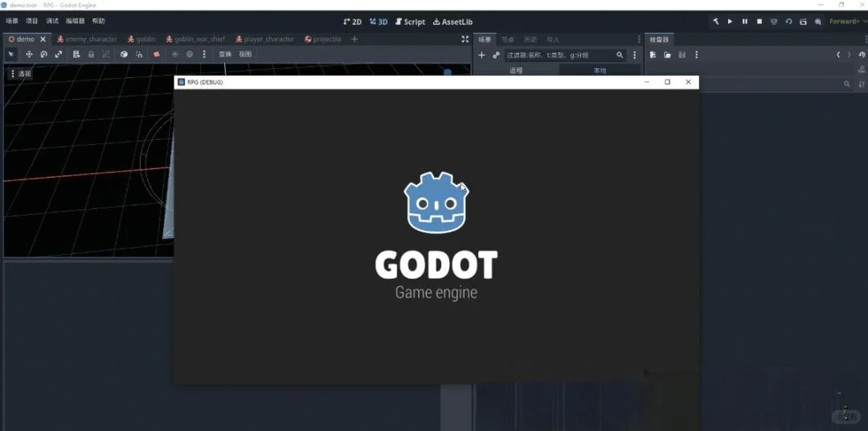Screen dimensions: 868x431
Task: Open the 透视 perspective view menu
Action: tap(20, 73)
